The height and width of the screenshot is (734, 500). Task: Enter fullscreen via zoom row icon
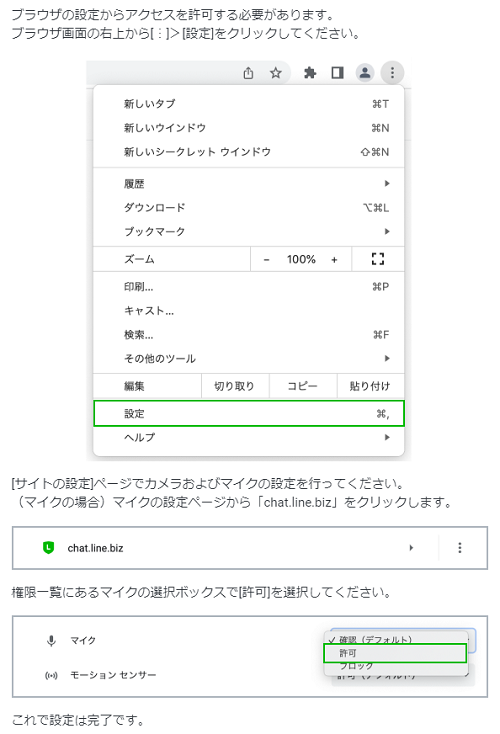[378, 259]
